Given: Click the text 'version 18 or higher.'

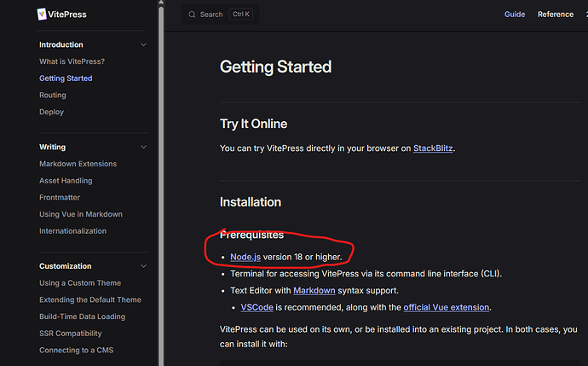Looking at the screenshot, I should pos(303,257).
